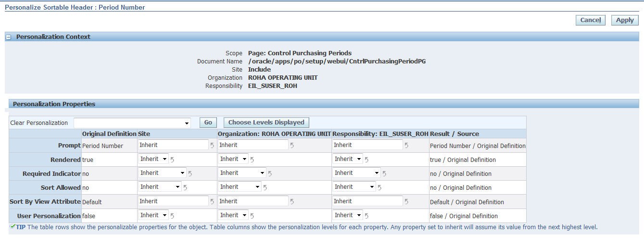Open Required Indicator dropdown for Responsibility
Image resolution: width=644 pixels, height=246 pixels.
(x=356, y=173)
